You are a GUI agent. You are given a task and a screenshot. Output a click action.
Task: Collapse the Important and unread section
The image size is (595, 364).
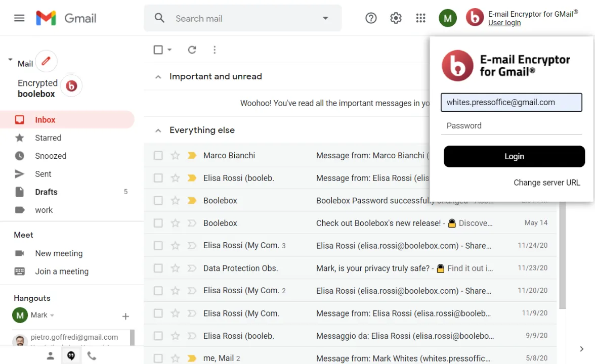pyautogui.click(x=158, y=77)
